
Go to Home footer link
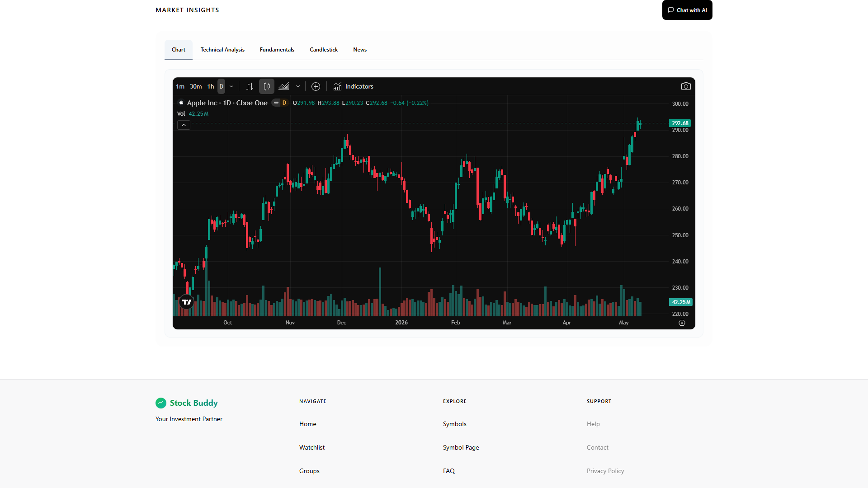click(308, 424)
